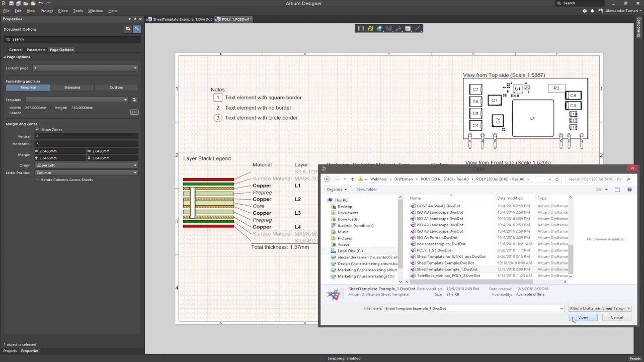644x362 pixels.
Task: Open the Organize dropdown in Open dialog
Action: click(337, 190)
